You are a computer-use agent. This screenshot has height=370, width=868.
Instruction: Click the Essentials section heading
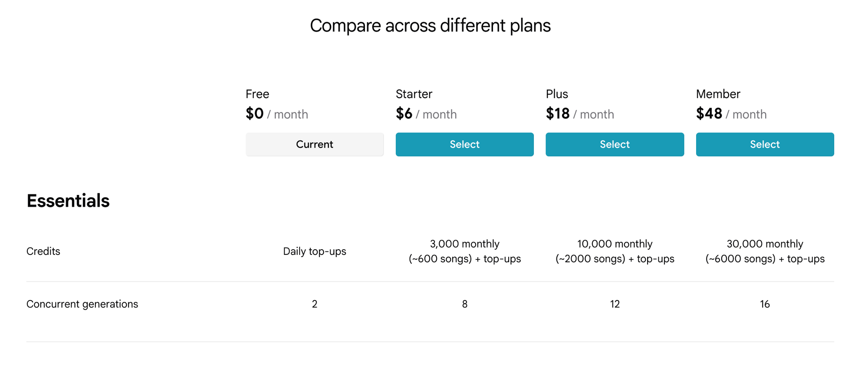coord(68,201)
